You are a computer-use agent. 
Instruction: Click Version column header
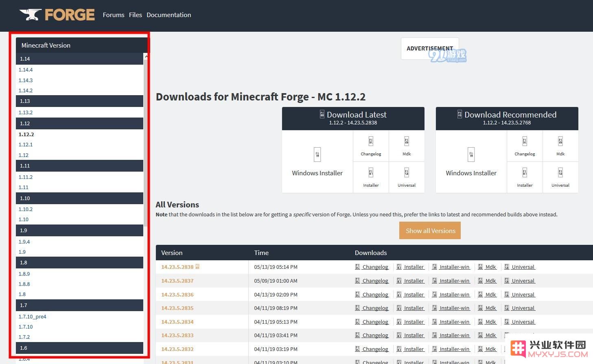click(x=172, y=253)
